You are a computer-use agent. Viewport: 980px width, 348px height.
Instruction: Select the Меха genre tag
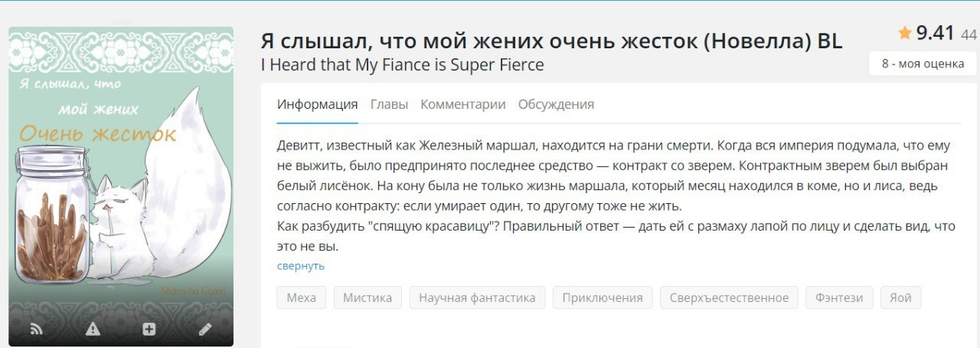[302, 297]
